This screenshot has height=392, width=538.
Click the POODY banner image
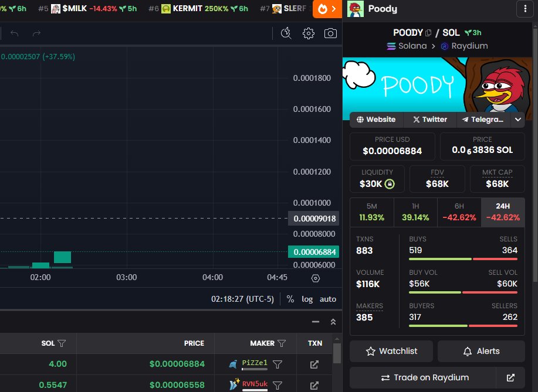pyautogui.click(x=438, y=88)
